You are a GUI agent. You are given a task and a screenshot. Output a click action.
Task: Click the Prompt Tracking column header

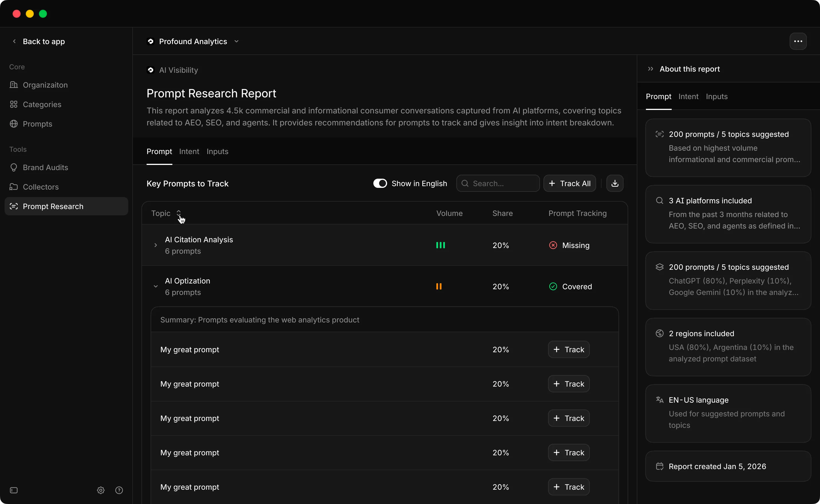tap(577, 213)
